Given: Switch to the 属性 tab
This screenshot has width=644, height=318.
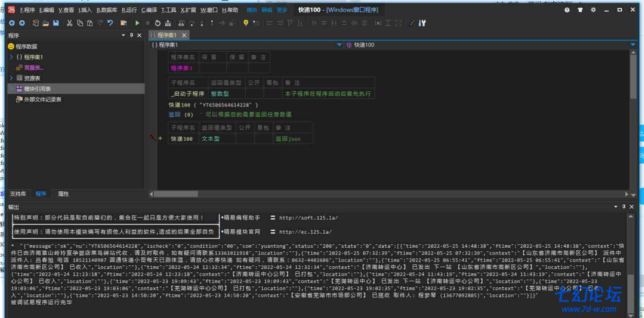Looking at the screenshot, I should pos(63,194).
